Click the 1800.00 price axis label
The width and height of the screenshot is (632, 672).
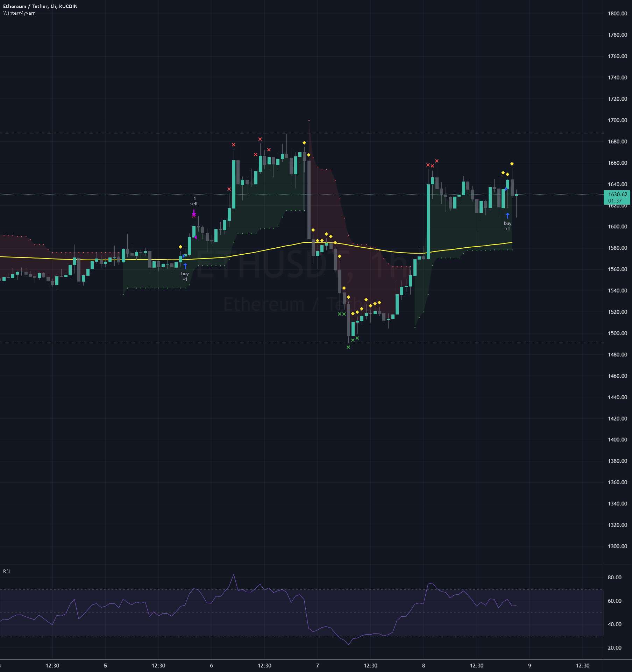[x=617, y=14]
